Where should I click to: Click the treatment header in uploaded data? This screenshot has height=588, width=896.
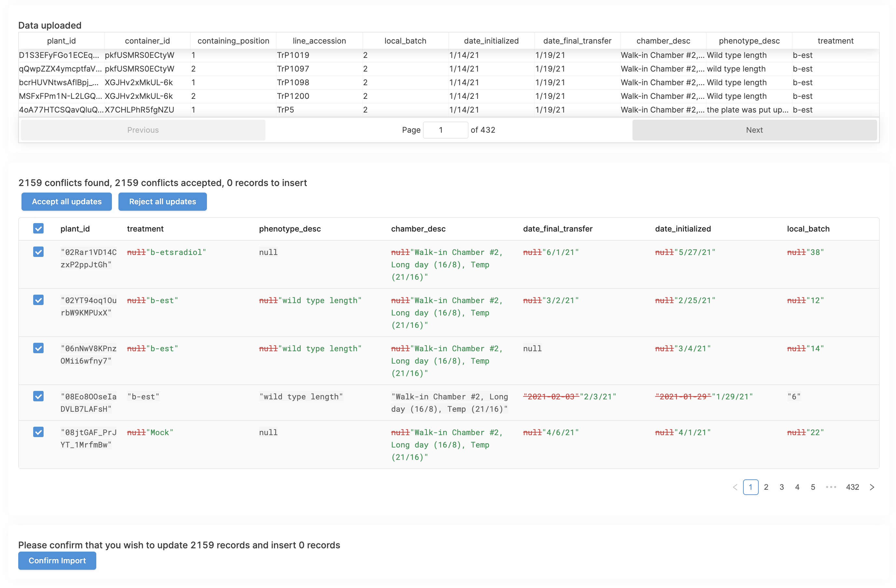[x=835, y=41]
